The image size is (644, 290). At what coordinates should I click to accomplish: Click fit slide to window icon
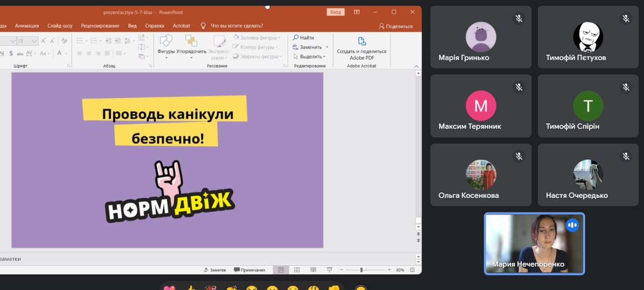413,270
